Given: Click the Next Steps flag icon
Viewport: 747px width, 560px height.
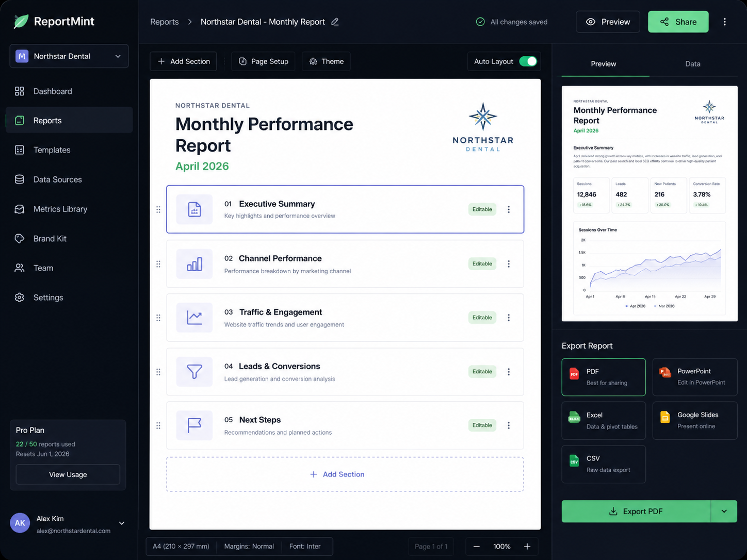Looking at the screenshot, I should [194, 425].
